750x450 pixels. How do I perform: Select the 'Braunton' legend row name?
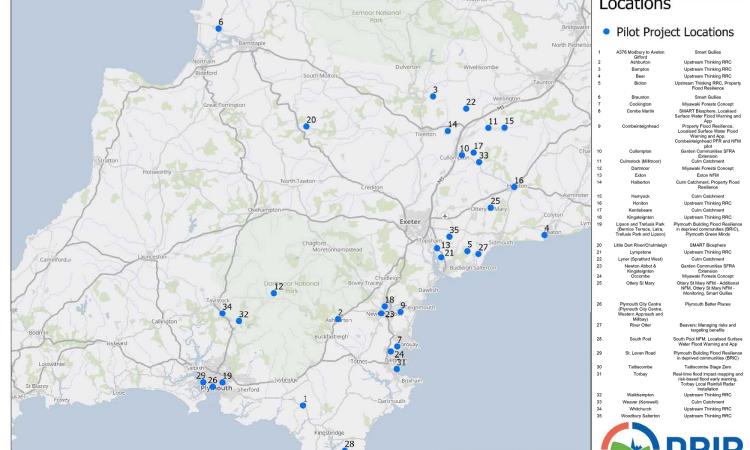point(640,97)
